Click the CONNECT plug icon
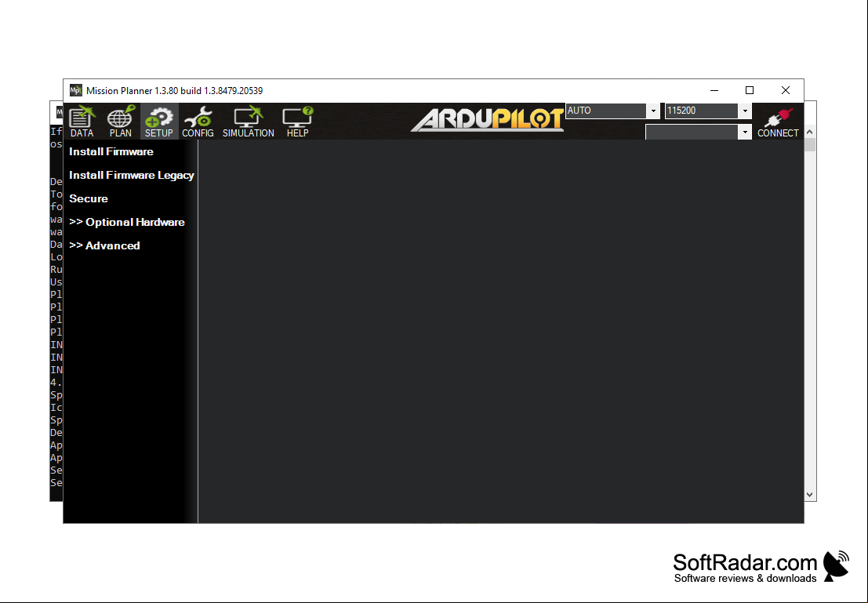 click(x=778, y=122)
